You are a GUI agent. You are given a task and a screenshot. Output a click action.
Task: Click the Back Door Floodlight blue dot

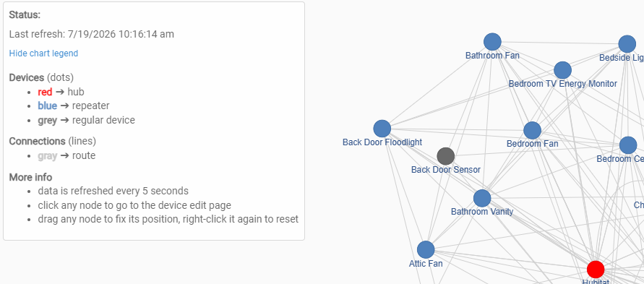[x=382, y=129]
